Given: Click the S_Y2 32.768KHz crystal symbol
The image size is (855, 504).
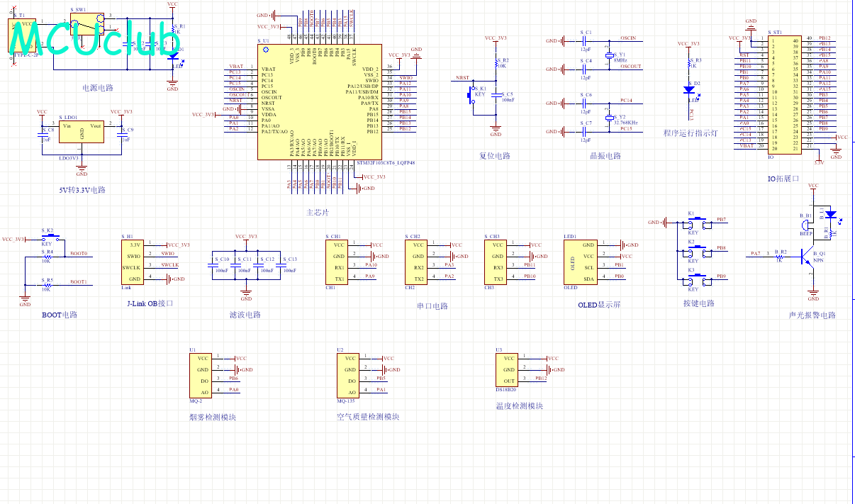Looking at the screenshot, I should (608, 118).
